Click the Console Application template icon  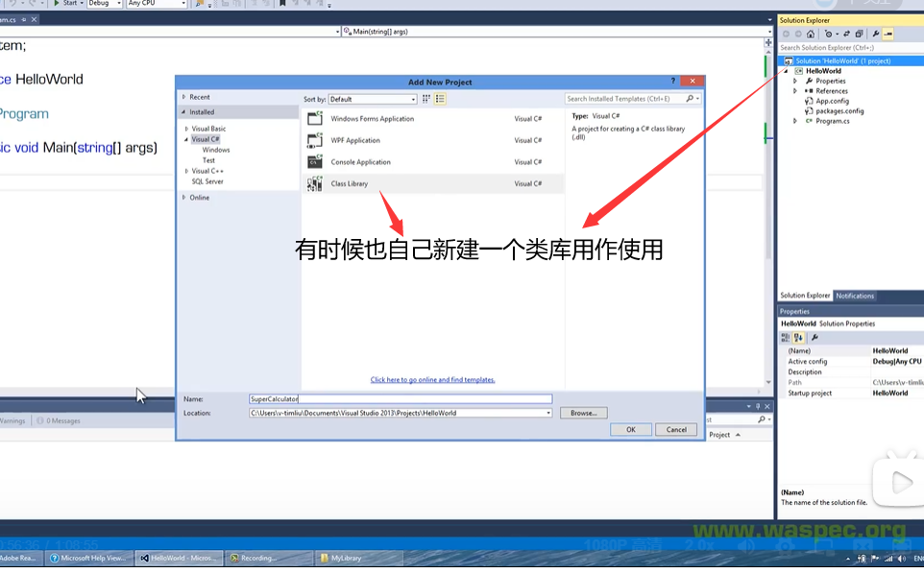tap(315, 162)
